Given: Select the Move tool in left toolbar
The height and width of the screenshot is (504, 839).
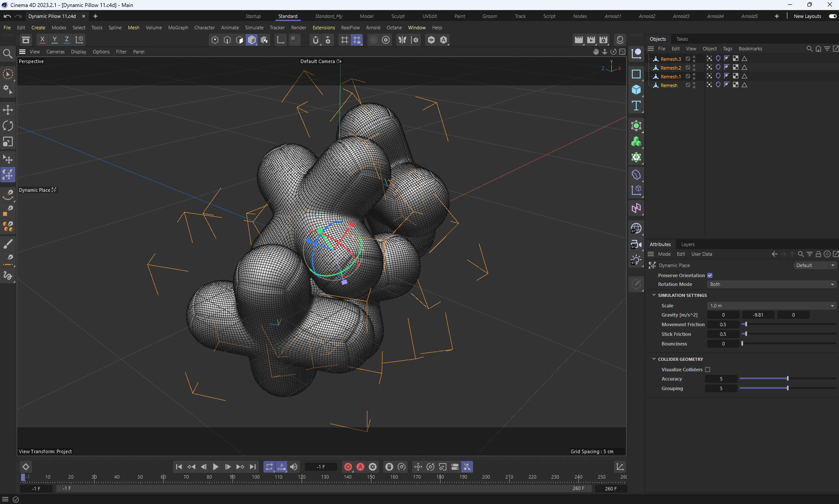Looking at the screenshot, I should tap(8, 110).
